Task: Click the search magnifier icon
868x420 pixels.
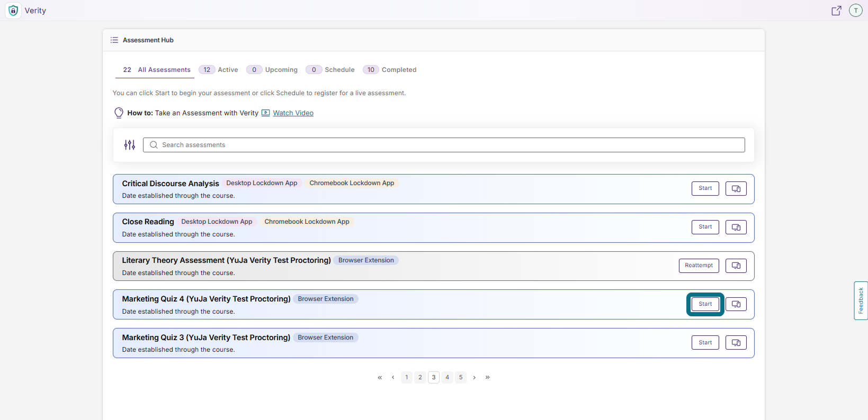Action: [154, 145]
